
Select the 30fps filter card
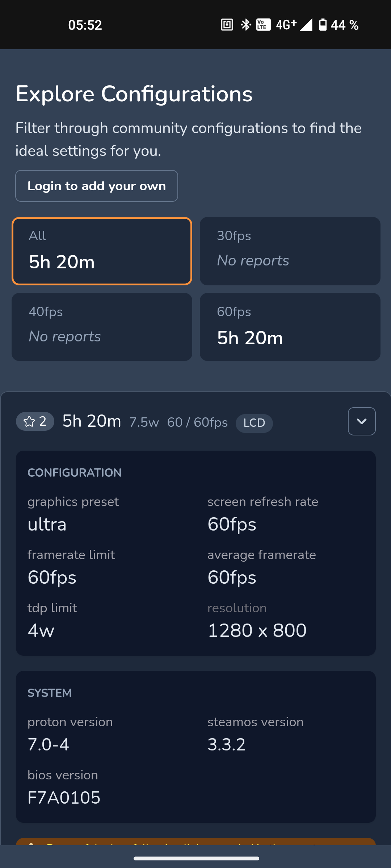tap(290, 251)
